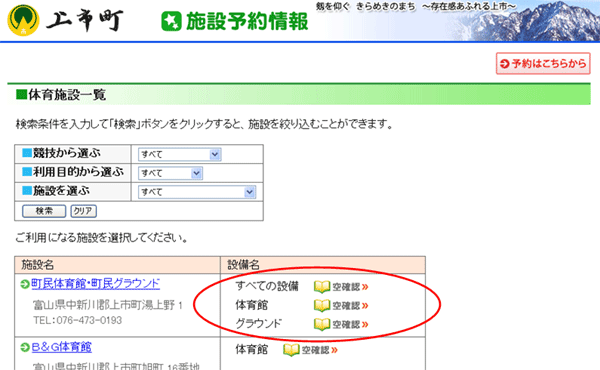
Task: Click the green arrow icon beside B&G体育館
Action: click(x=25, y=347)
